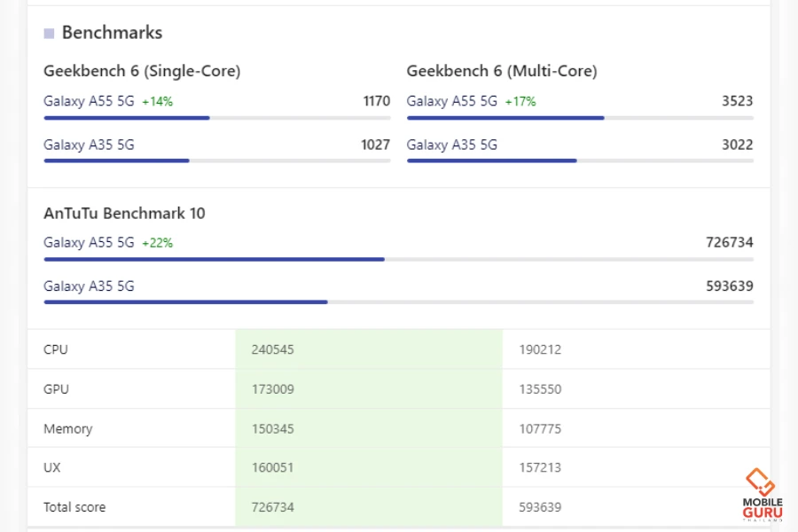Select Galaxy A55 5G under Geekbench Multi-Core
Viewport: 798px width, 532px height.
(451, 101)
